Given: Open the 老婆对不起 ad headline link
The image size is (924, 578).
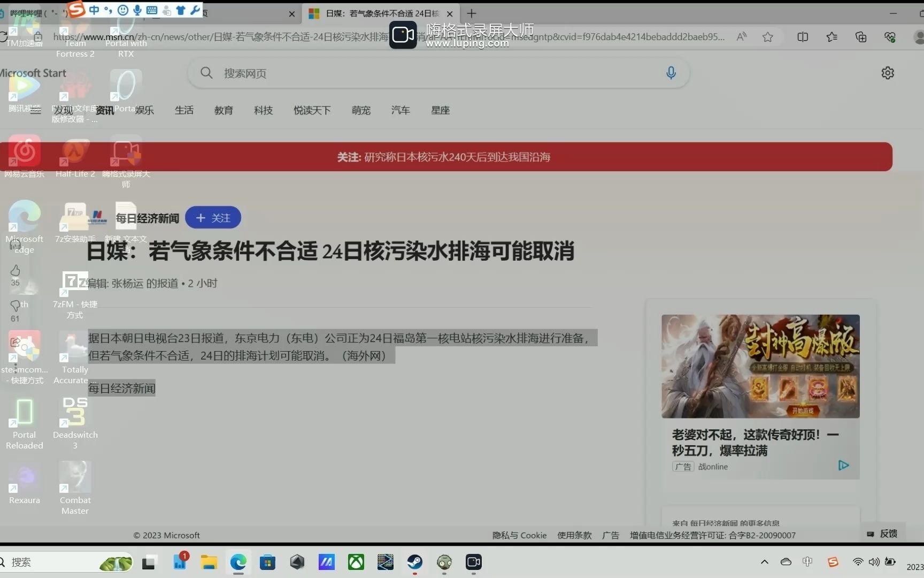Looking at the screenshot, I should tap(755, 442).
